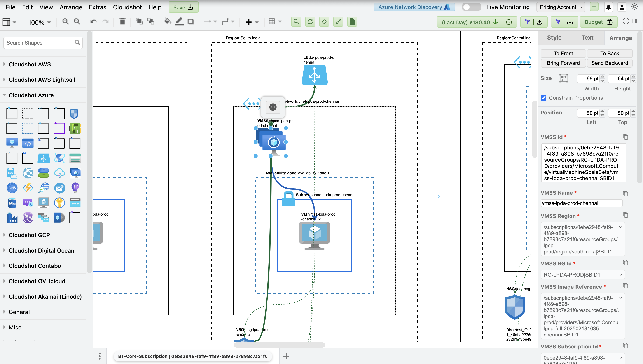The width and height of the screenshot is (643, 364).
Task: Click the green refresh icon button
Action: (310, 22)
